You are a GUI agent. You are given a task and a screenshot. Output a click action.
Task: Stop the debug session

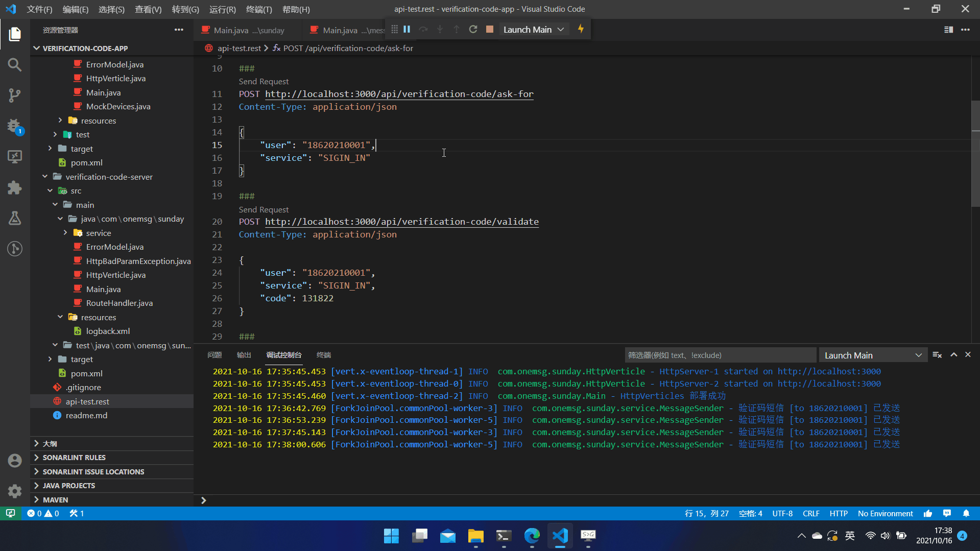(489, 30)
